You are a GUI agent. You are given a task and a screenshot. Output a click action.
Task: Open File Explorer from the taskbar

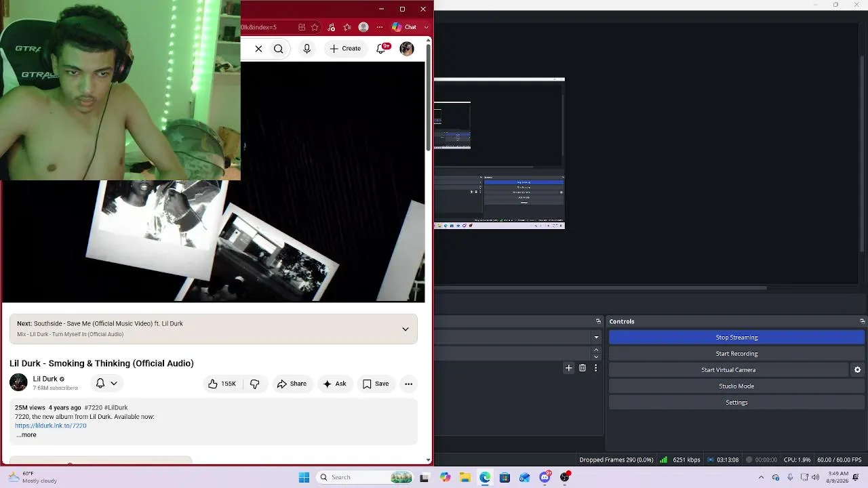point(465,477)
